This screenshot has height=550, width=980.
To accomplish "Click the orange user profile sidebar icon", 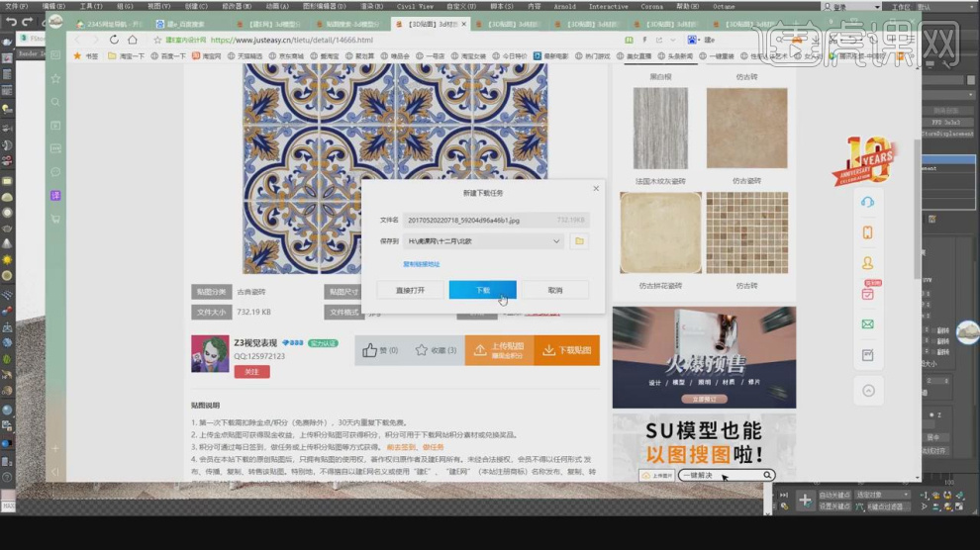I will coord(867,263).
